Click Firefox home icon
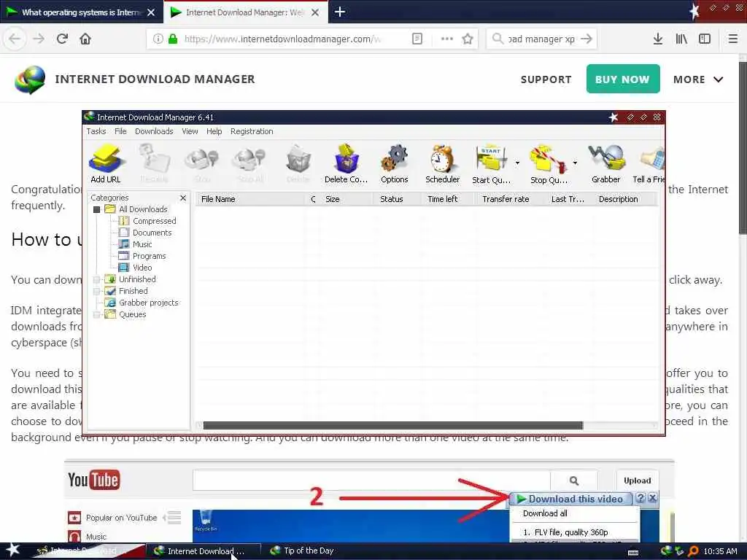The height and width of the screenshot is (560, 747). point(85,39)
